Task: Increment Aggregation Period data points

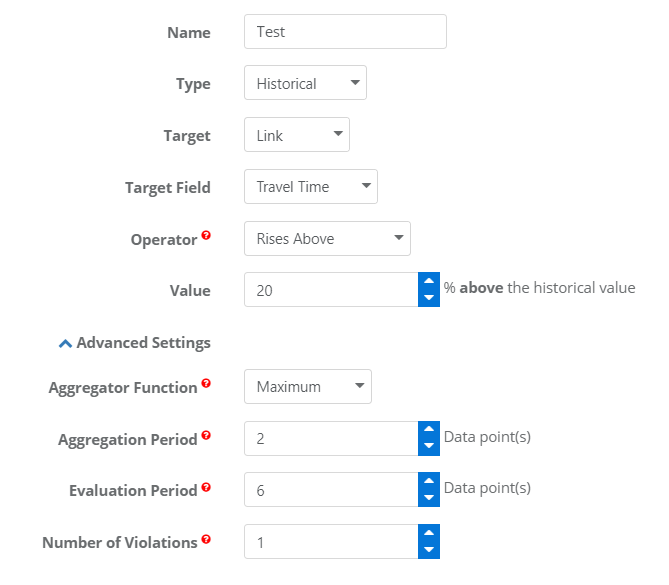Action: (x=429, y=430)
